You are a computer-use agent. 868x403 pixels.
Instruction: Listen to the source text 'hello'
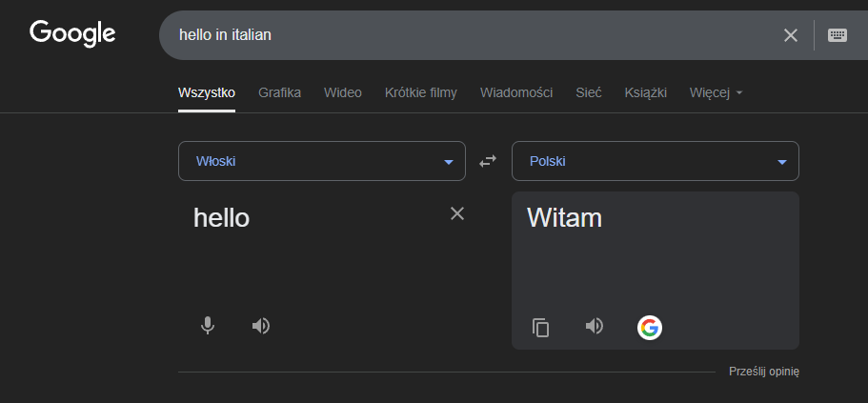point(261,326)
